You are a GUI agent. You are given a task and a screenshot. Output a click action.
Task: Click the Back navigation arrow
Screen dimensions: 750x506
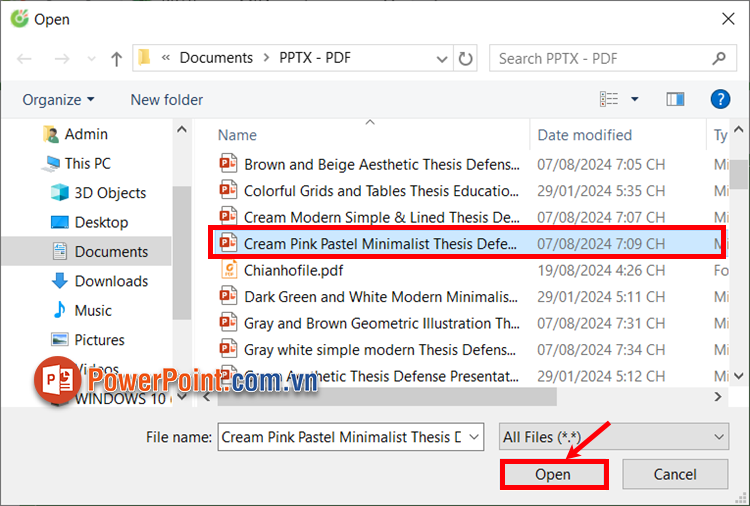click(24, 59)
